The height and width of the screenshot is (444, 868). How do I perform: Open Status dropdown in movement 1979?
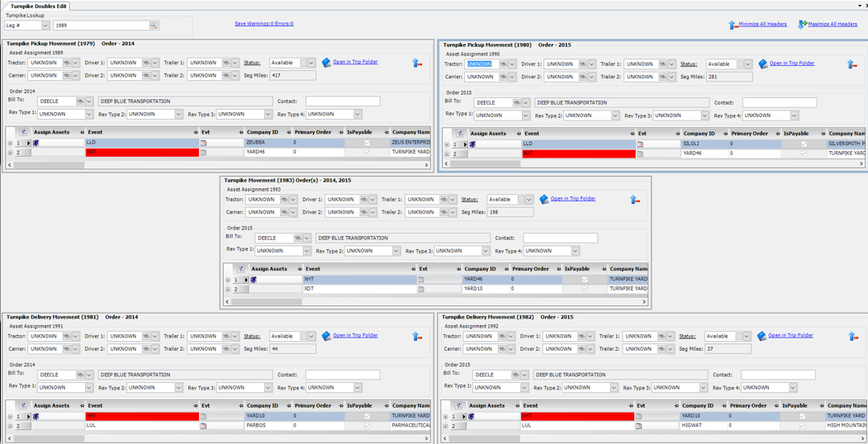pos(311,63)
